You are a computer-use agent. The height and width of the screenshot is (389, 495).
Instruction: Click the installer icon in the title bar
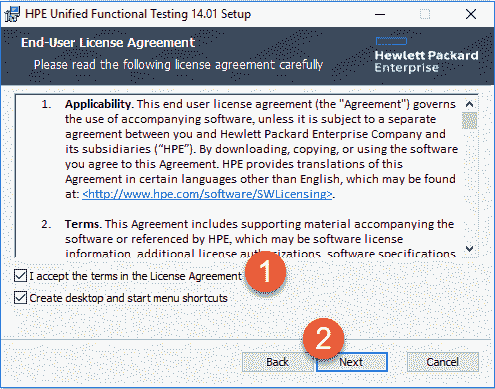(12, 14)
